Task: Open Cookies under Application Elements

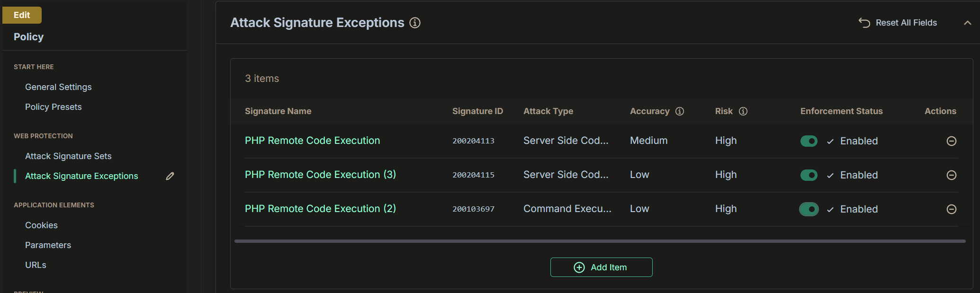Action: (x=41, y=225)
